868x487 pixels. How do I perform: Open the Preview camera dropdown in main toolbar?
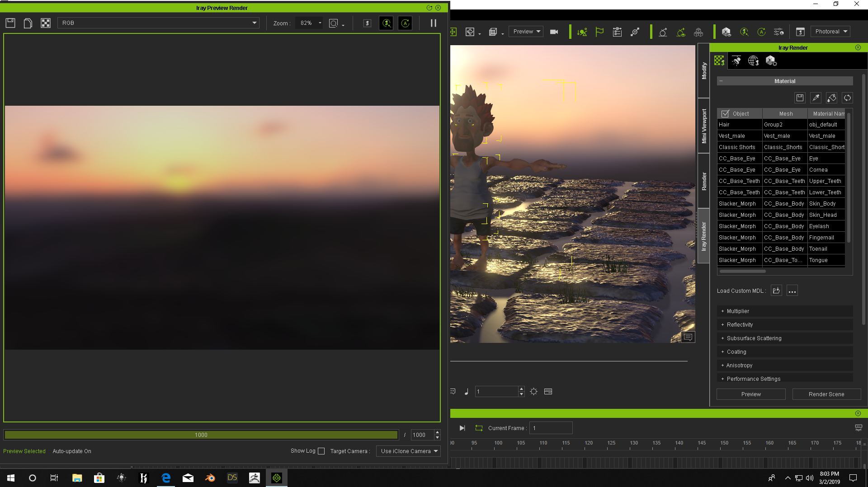coord(526,32)
